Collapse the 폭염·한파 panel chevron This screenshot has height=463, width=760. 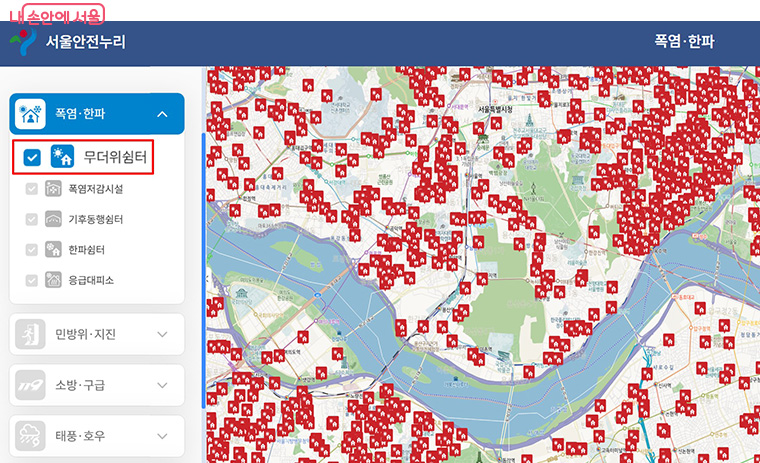tap(162, 114)
